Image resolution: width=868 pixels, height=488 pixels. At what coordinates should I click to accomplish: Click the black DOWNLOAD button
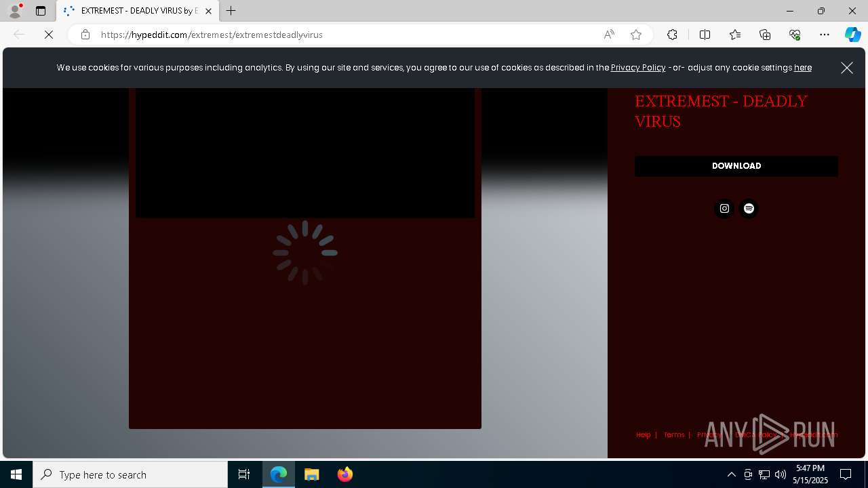[x=736, y=166]
